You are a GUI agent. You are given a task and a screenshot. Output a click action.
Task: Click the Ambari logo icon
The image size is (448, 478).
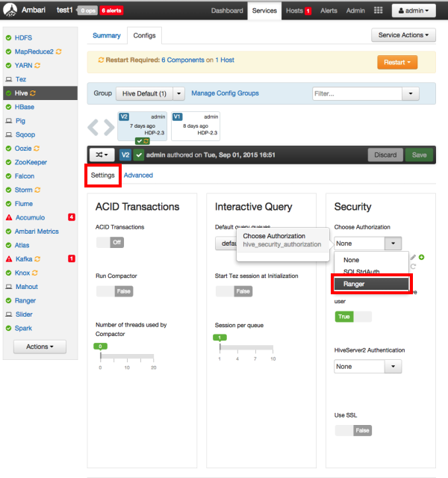pyautogui.click(x=10, y=10)
